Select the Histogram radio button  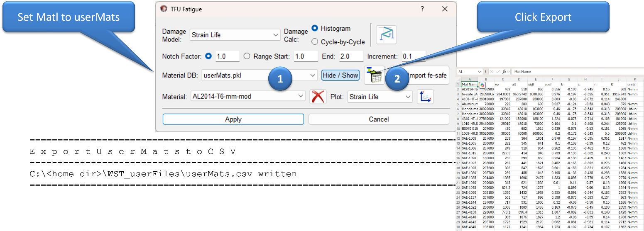pos(315,28)
